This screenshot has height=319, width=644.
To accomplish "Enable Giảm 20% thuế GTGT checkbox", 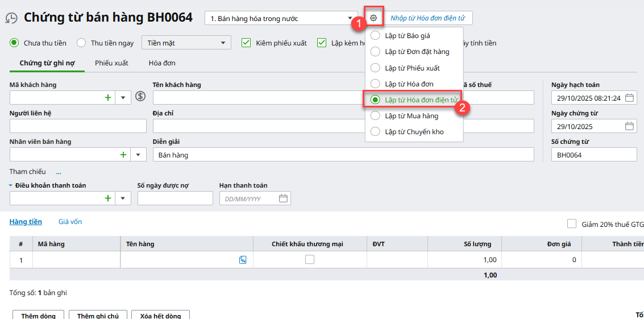I will [x=572, y=224].
